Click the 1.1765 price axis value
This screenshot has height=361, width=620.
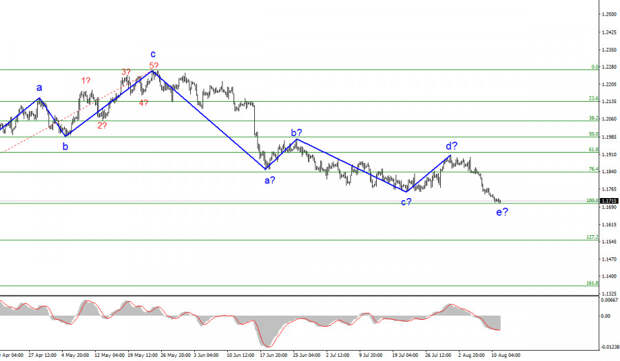[x=609, y=189]
